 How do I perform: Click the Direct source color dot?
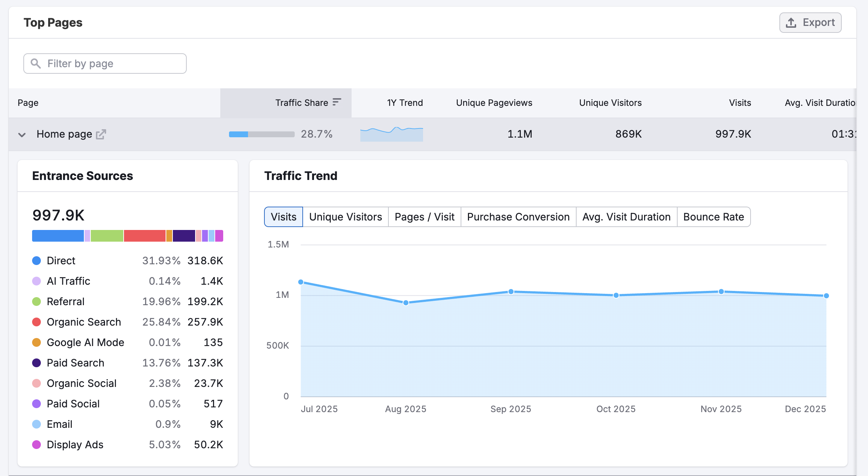tap(36, 260)
